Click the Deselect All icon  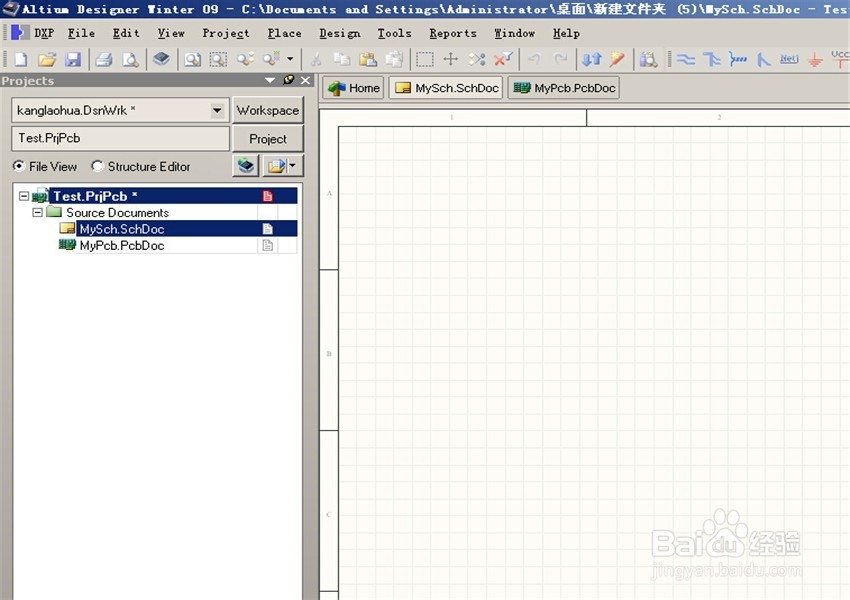476,59
